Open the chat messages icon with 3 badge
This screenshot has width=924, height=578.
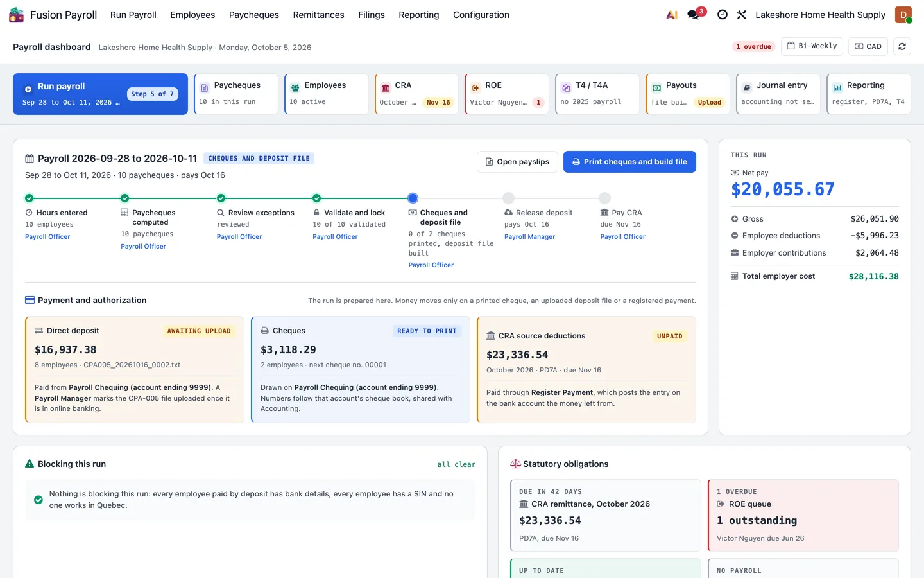(x=695, y=14)
